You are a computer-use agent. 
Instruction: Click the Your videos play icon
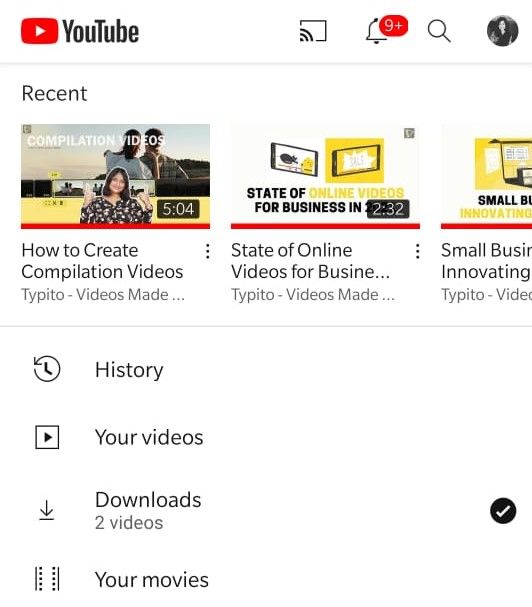[47, 437]
